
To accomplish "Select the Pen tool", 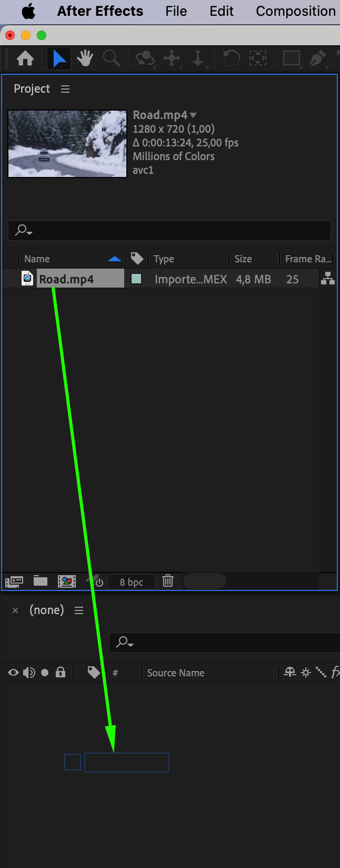I will coord(317,58).
